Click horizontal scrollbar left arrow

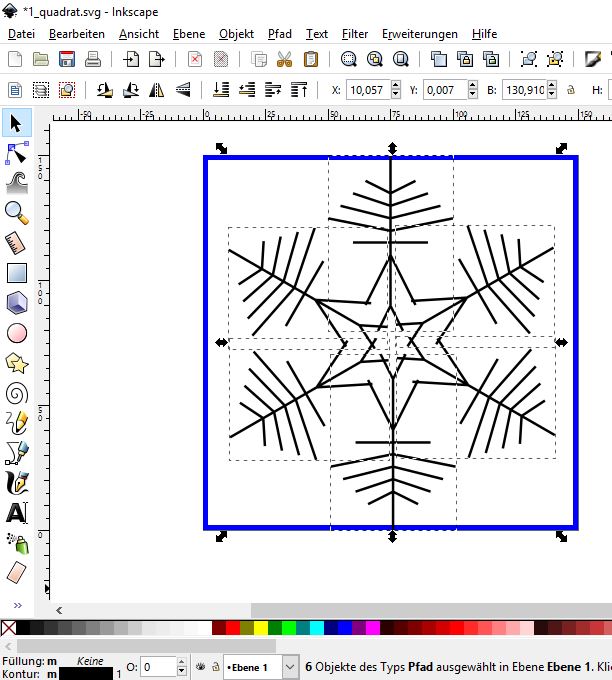59,611
